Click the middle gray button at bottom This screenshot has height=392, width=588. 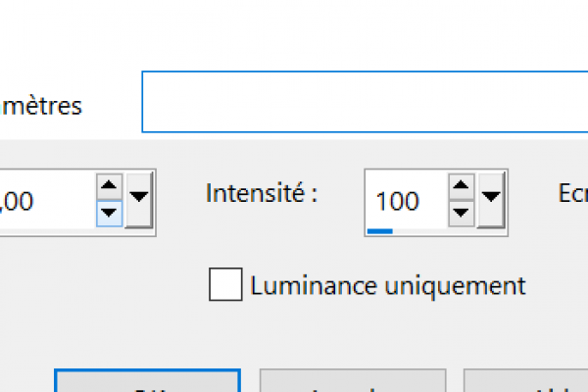coord(353,381)
